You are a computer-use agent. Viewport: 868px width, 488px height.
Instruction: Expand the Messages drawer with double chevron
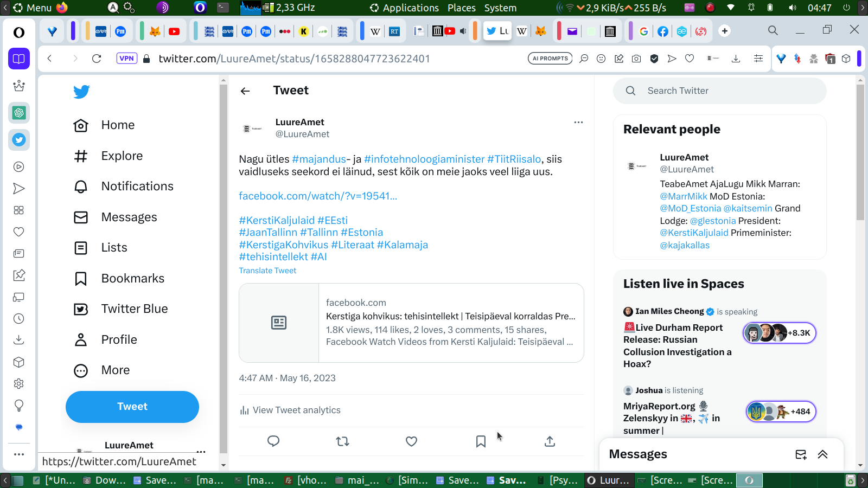823,454
